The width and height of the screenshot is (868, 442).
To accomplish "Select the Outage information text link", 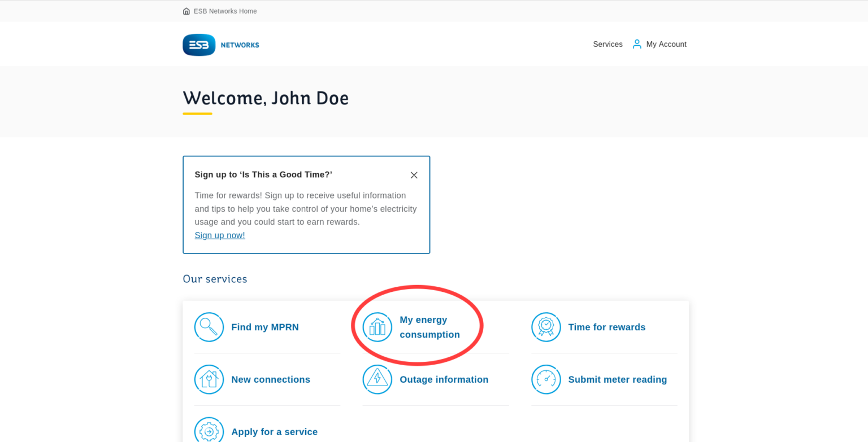I will coord(444,379).
